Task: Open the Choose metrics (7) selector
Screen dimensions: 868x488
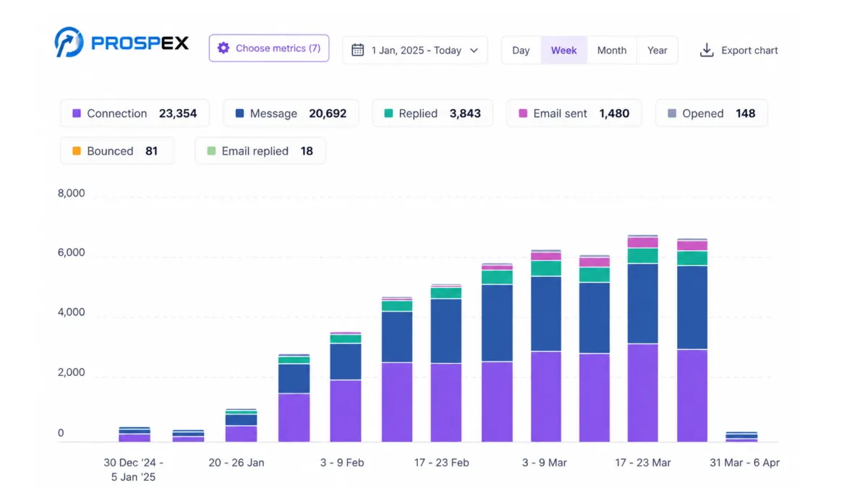Action: [x=269, y=48]
